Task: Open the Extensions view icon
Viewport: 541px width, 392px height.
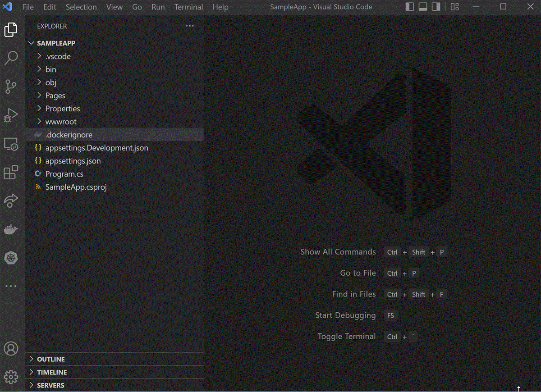Action: point(11,173)
